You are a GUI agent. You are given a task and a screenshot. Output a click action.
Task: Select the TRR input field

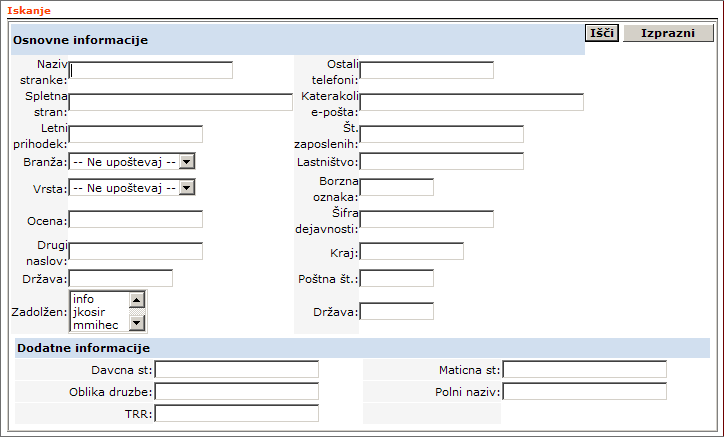[x=237, y=413]
